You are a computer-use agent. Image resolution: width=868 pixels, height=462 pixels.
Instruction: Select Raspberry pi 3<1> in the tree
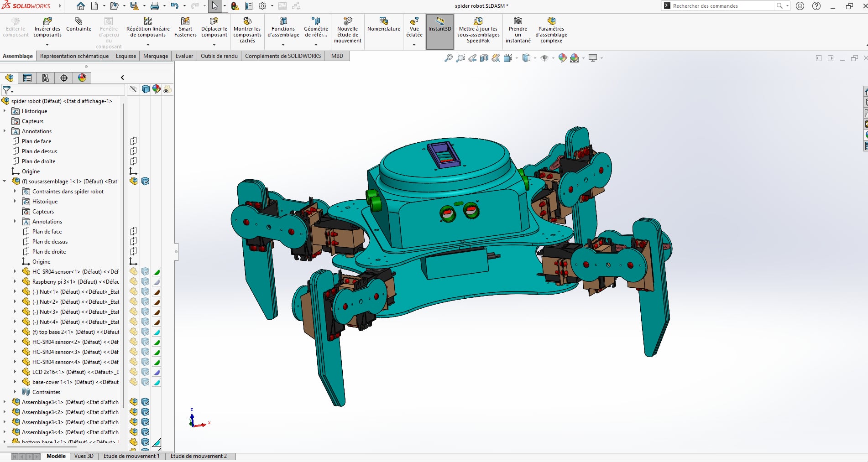pyautogui.click(x=70, y=282)
